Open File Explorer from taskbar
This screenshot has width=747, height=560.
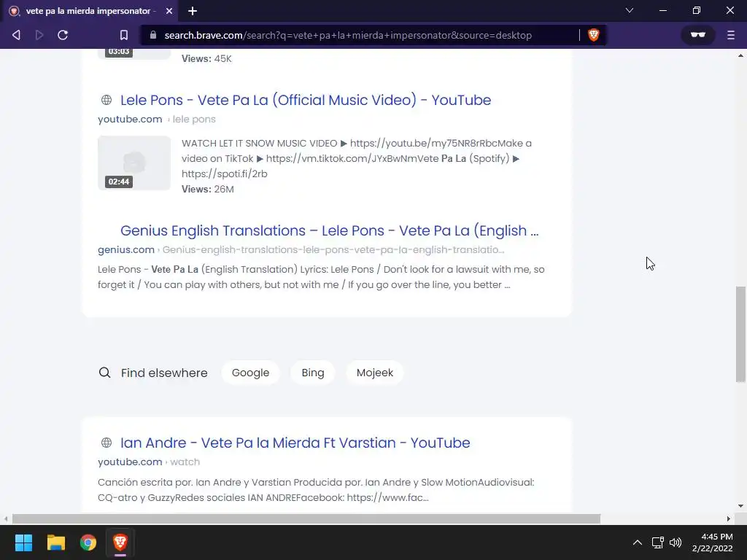point(55,542)
